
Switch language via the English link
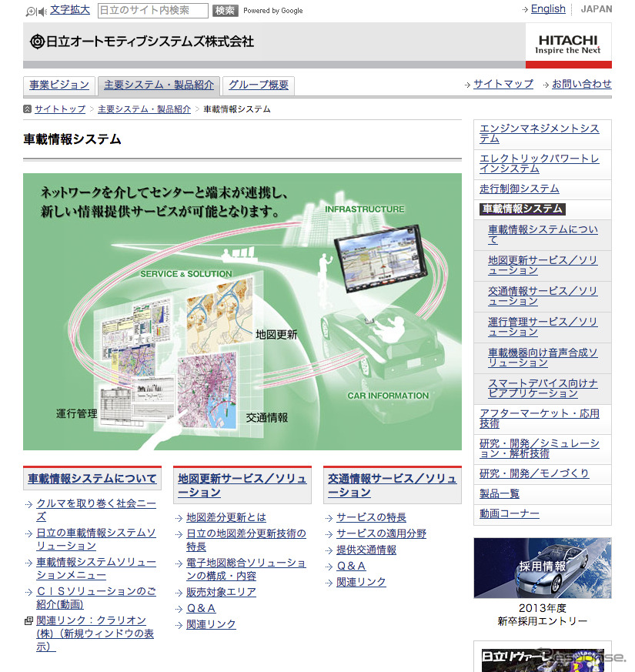coord(548,9)
